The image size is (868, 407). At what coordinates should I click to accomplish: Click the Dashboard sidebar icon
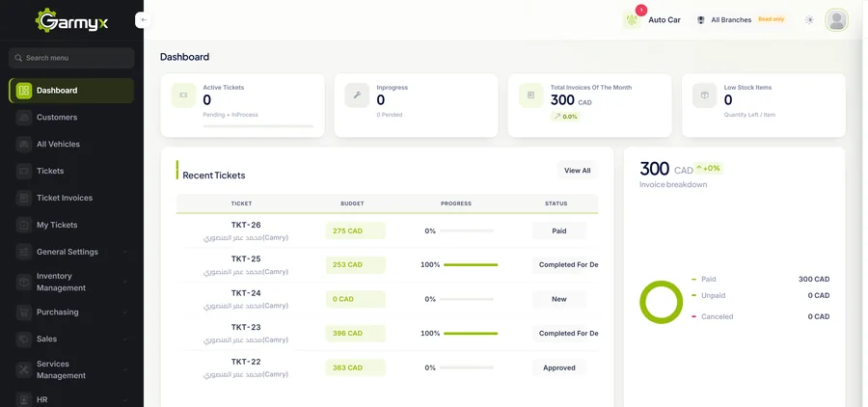click(x=24, y=91)
